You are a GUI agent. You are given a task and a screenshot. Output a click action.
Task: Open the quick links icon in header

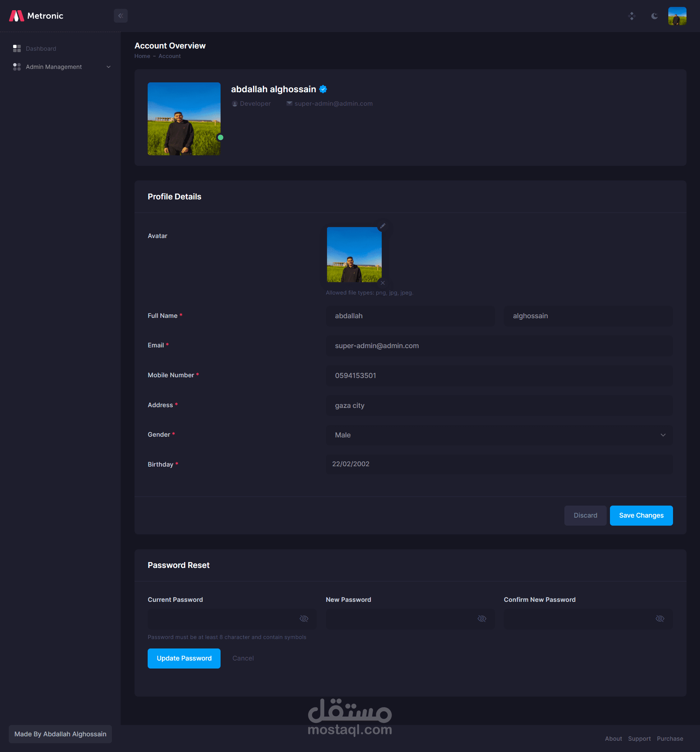631,16
